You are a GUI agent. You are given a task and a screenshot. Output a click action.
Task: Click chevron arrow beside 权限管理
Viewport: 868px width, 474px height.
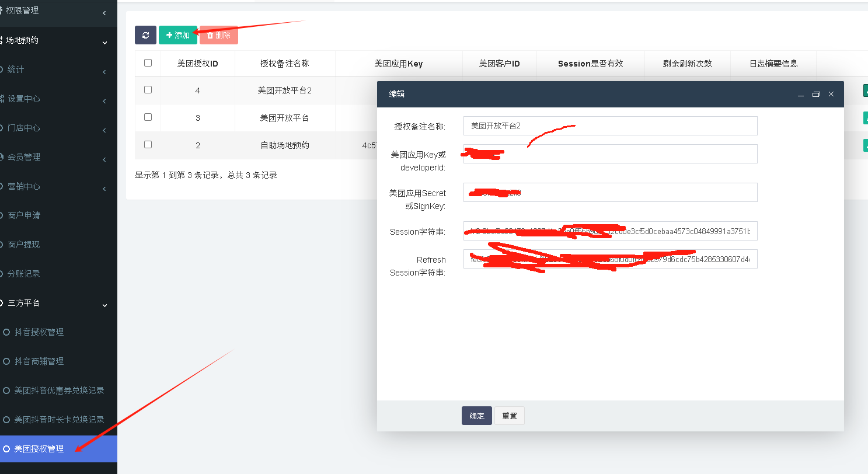coord(104,13)
